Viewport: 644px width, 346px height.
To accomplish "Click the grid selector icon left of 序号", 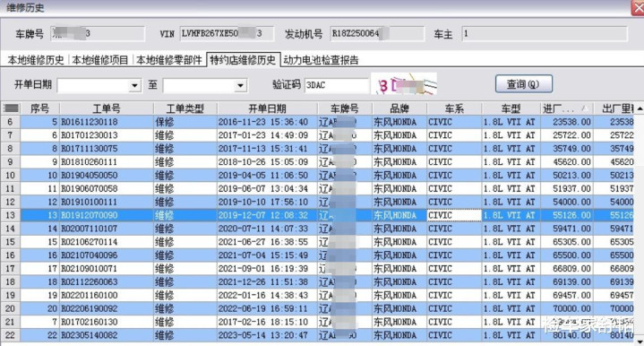I will point(11,108).
